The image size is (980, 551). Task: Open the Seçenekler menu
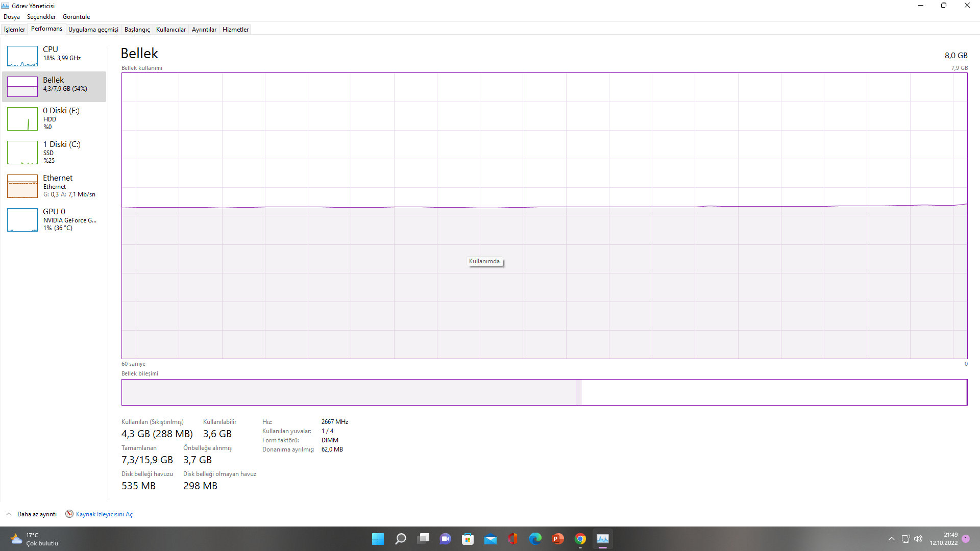41,17
